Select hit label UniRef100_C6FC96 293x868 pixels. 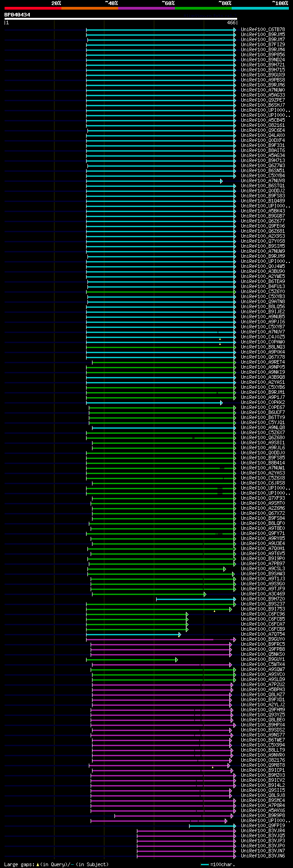[x=263, y=614]
